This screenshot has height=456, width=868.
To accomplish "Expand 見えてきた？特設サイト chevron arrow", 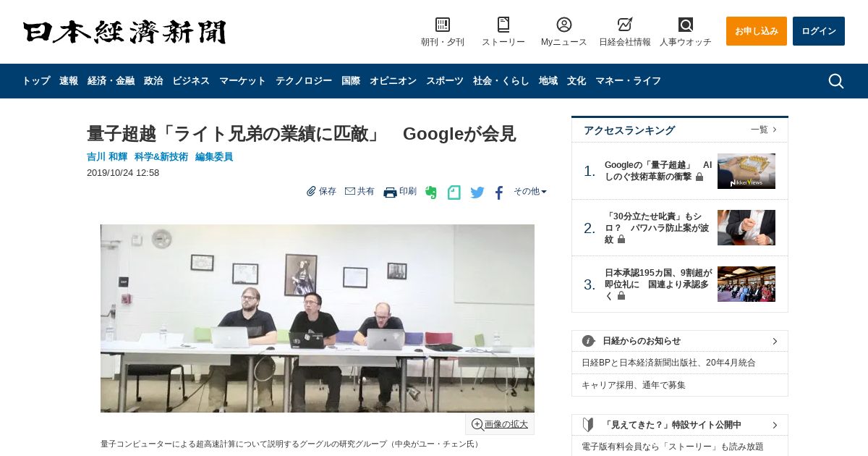I will 775,425.
